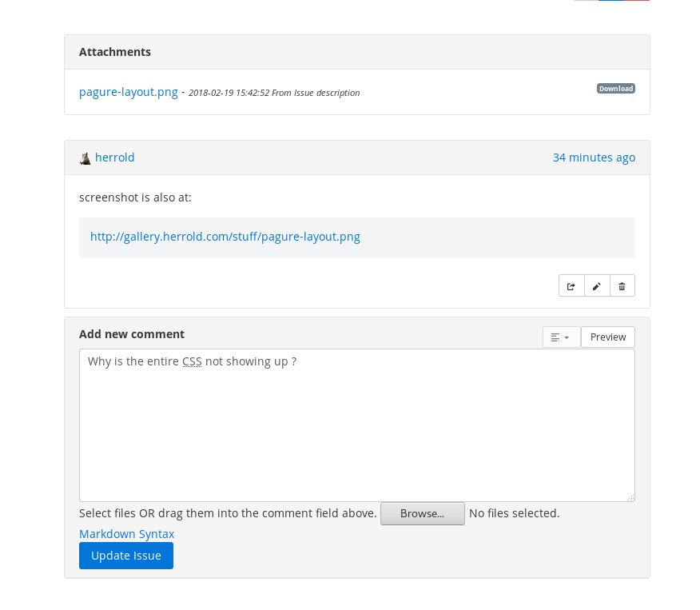Open the Markdown Syntax help link
This screenshot has height=610, width=700.
pyautogui.click(x=126, y=534)
